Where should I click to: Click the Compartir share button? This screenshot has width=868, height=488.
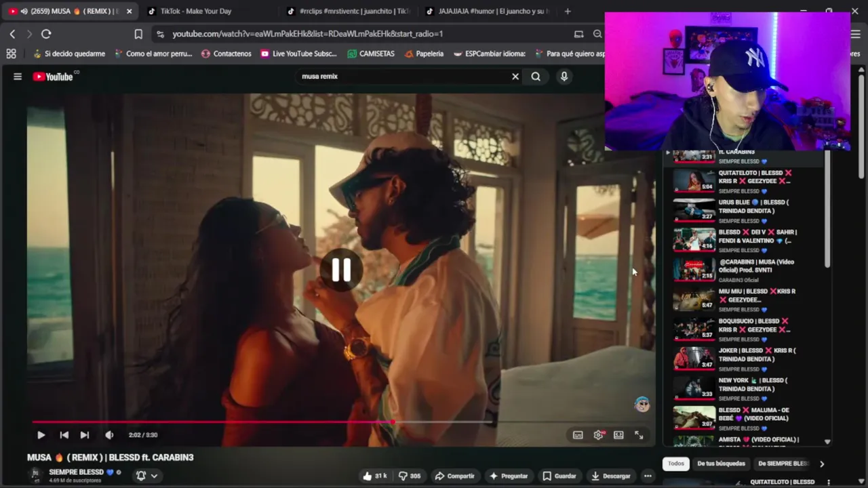[x=454, y=476]
